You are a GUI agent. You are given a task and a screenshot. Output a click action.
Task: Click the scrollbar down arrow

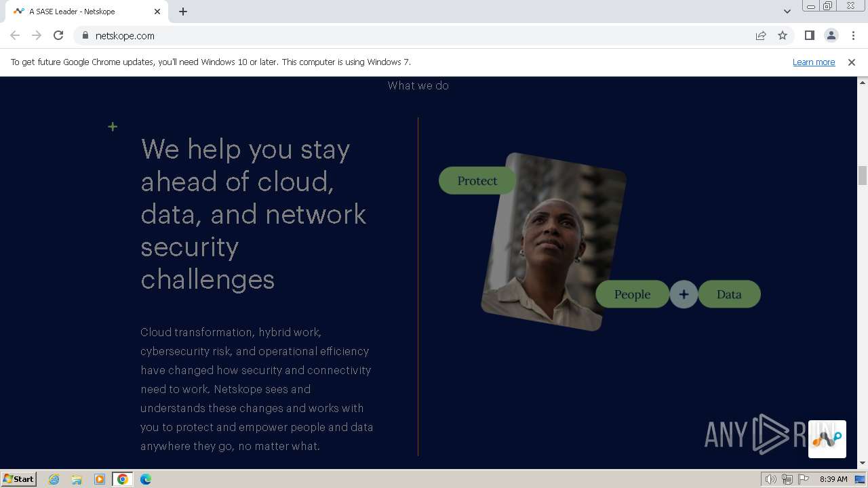tap(863, 464)
